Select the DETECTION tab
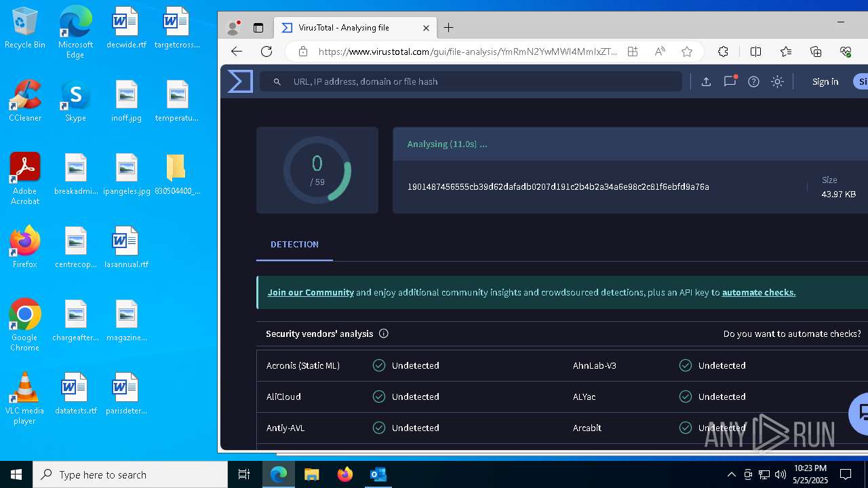Image resolution: width=868 pixels, height=488 pixels. click(294, 245)
